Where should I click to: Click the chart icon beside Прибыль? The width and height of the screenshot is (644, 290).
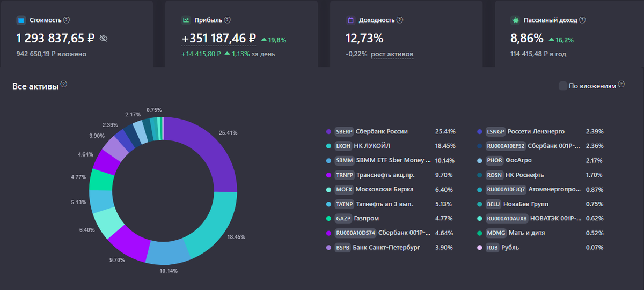[186, 20]
